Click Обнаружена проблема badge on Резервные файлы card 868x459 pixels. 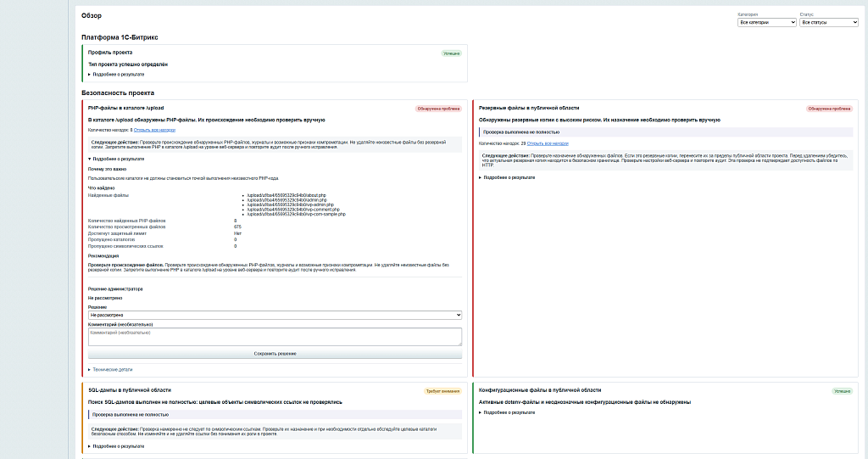tap(829, 109)
